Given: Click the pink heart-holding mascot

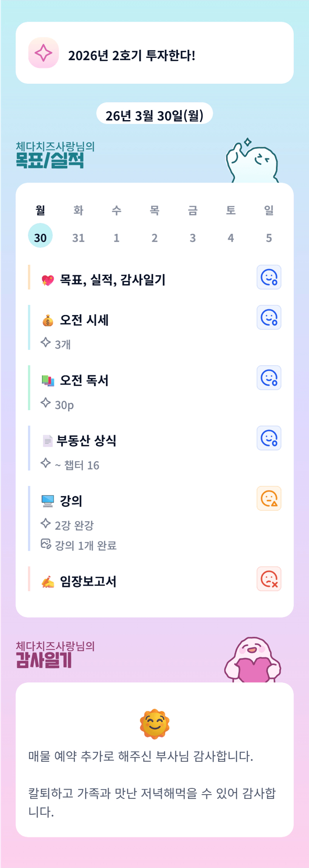Looking at the screenshot, I should [253, 661].
